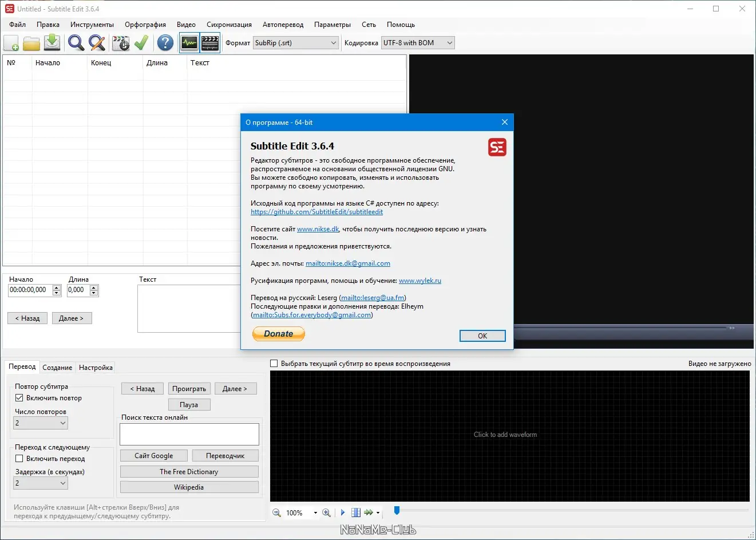Image resolution: width=756 pixels, height=540 pixels.
Task: Expand the green arrow options dropdown arrow
Action: coord(378,513)
